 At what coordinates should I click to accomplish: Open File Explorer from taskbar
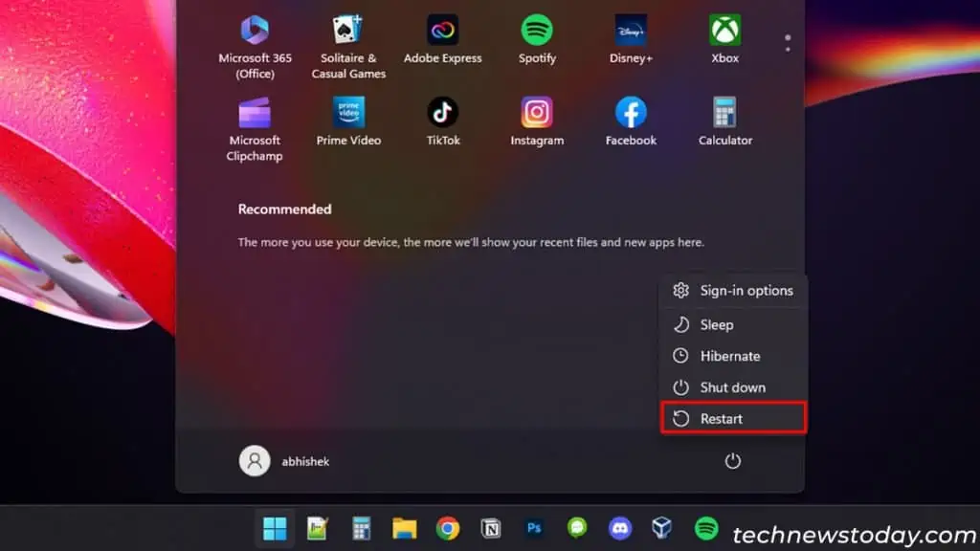click(x=405, y=528)
